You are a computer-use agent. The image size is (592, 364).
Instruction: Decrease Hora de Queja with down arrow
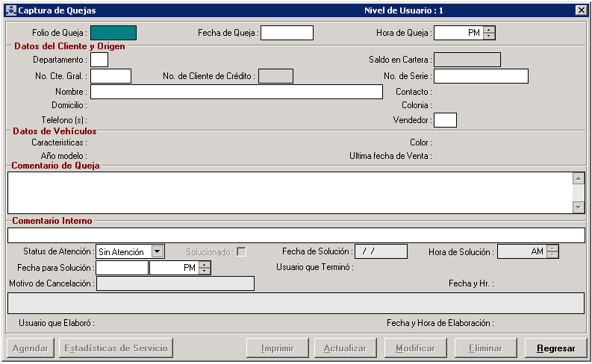point(489,36)
